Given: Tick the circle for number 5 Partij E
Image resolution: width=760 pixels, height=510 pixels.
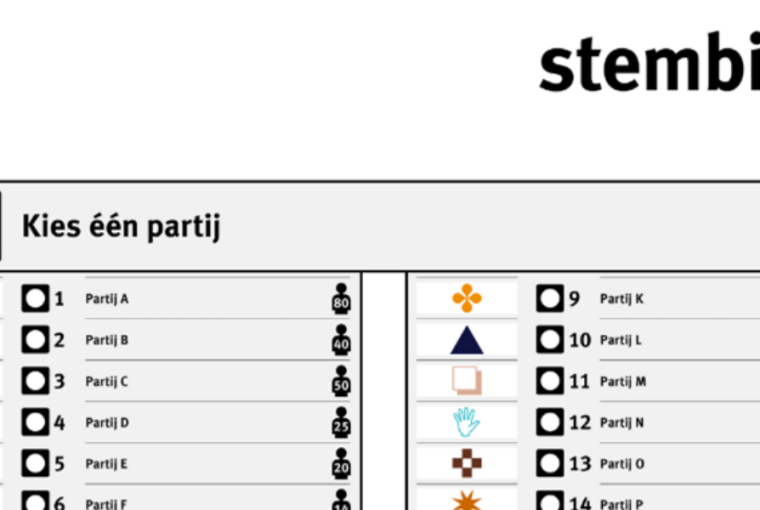Looking at the screenshot, I should click(x=35, y=463).
